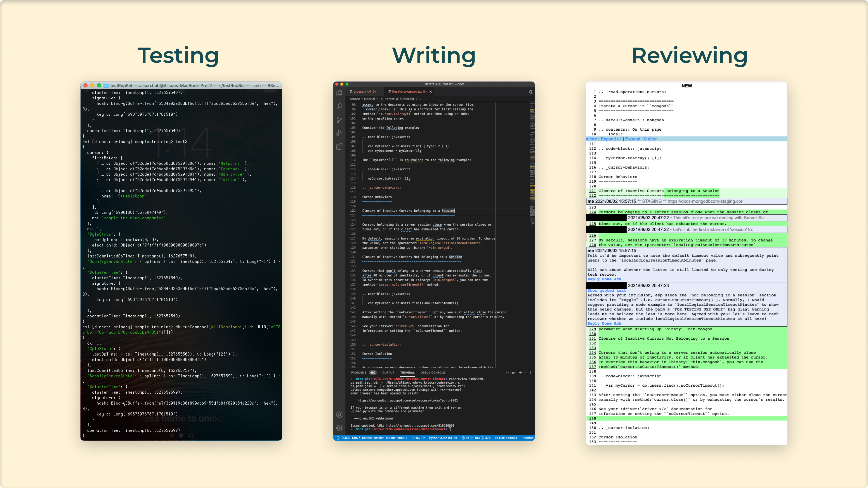Switch to the glossary.txt tab
868x488 pixels.
pyautogui.click(x=363, y=91)
